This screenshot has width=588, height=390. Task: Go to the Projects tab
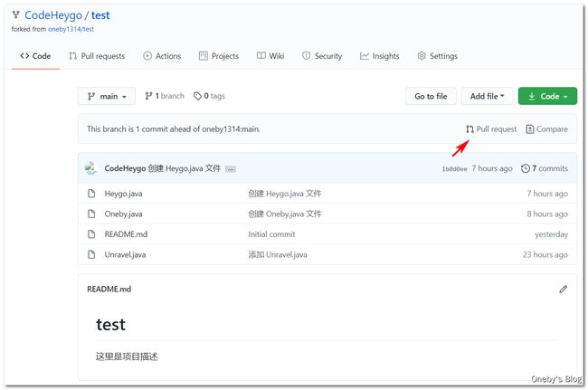click(x=219, y=56)
